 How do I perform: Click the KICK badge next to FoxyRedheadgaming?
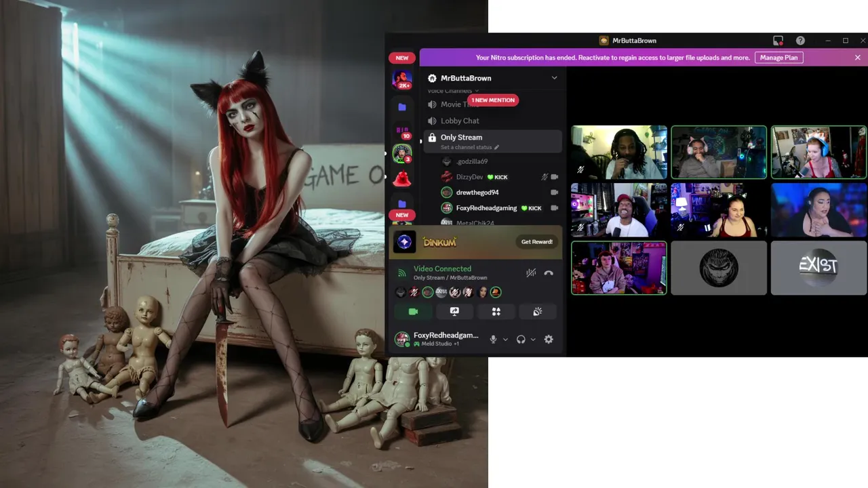[531, 208]
